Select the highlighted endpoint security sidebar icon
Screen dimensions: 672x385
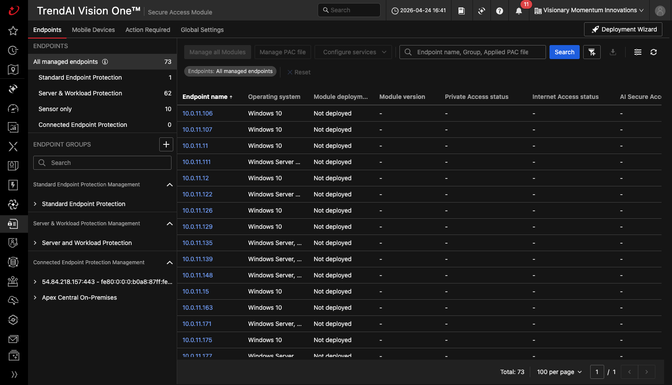tap(13, 223)
